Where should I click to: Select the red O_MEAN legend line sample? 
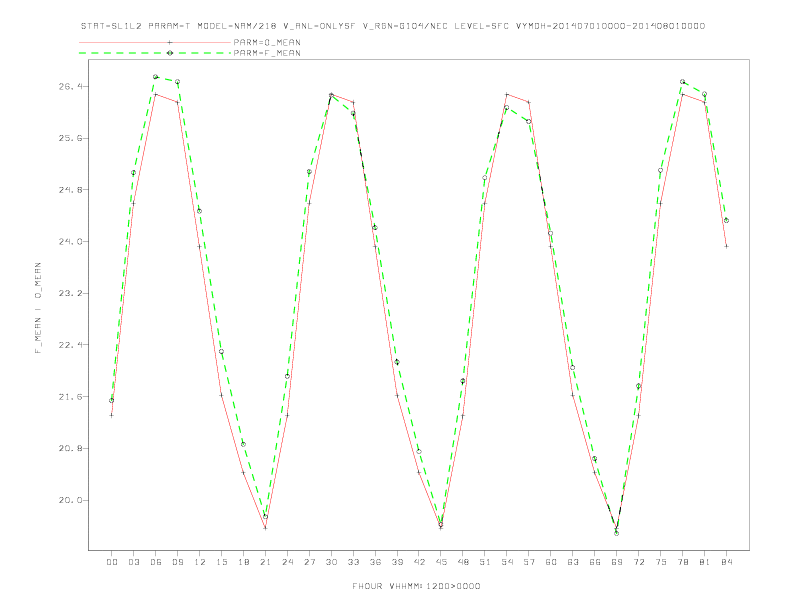click(155, 42)
